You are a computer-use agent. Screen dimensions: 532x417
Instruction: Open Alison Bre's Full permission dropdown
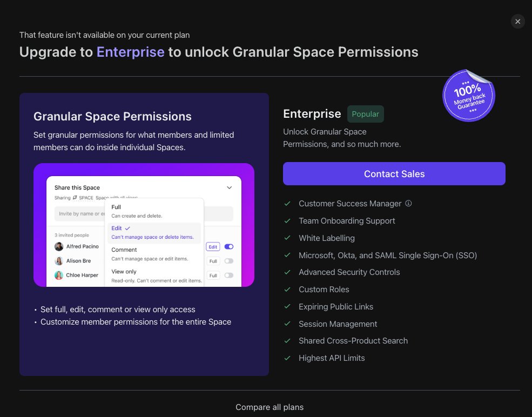pyautogui.click(x=213, y=261)
